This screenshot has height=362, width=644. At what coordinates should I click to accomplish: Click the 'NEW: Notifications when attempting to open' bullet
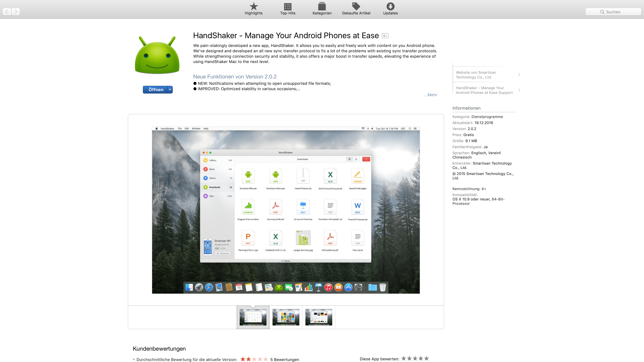(x=262, y=83)
